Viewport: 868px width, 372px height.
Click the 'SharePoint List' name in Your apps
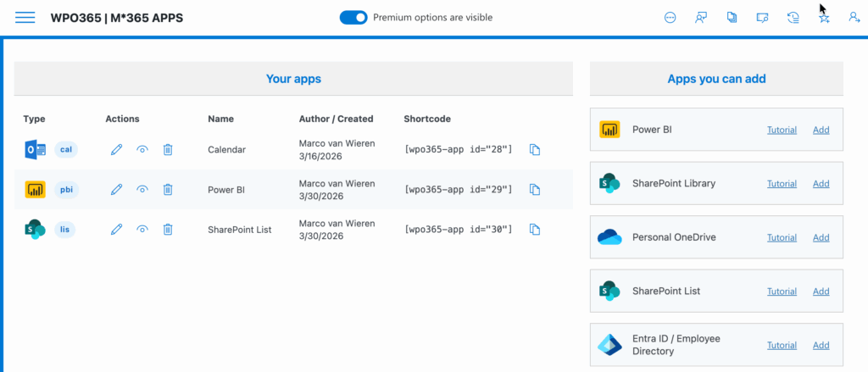[x=240, y=229]
